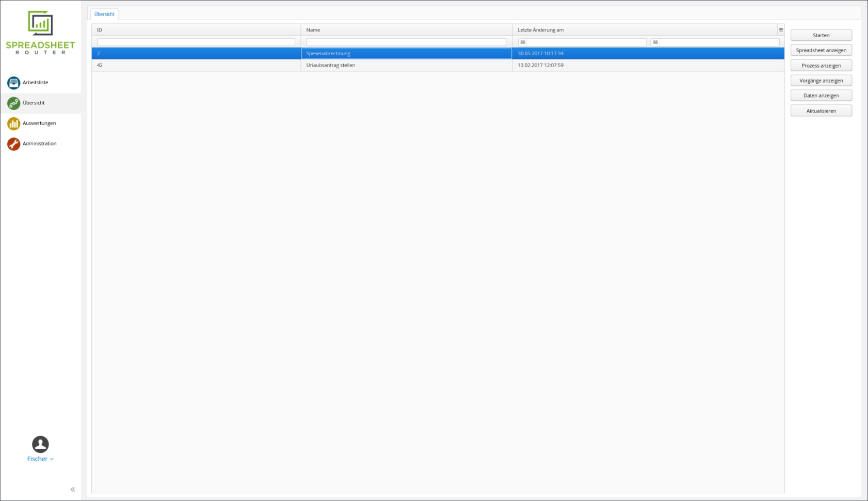The image size is (868, 501).
Task: Click the red Administration wrench icon
Action: tap(14, 144)
